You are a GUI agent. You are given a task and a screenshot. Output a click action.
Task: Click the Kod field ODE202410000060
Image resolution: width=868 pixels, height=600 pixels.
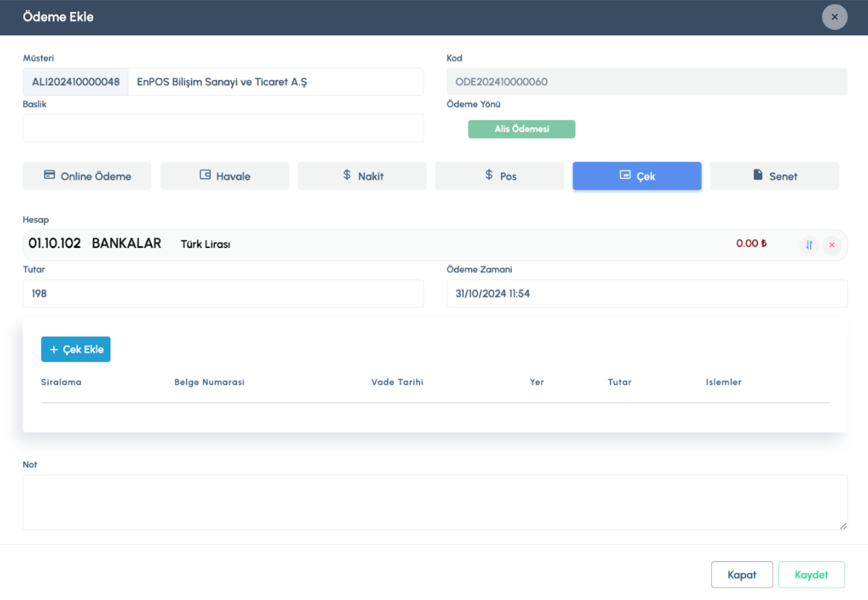point(646,82)
